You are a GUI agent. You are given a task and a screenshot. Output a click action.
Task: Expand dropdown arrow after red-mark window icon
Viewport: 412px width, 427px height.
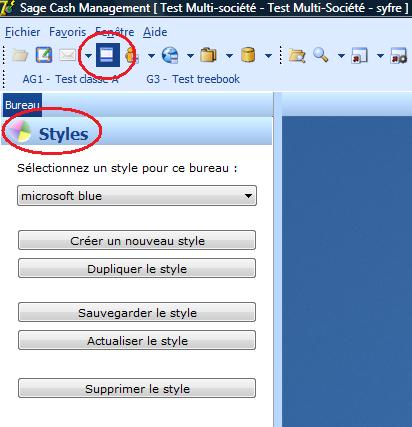coord(380,56)
